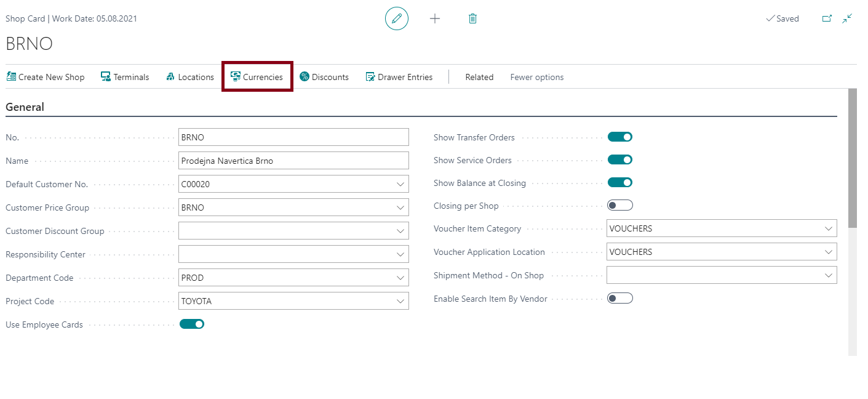Click the trash can delete icon
The image size is (868, 399).
[x=472, y=18]
